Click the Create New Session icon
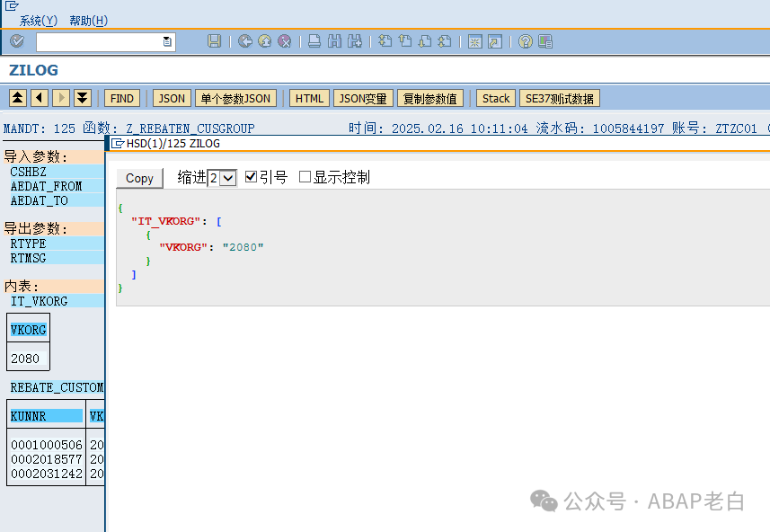This screenshot has width=770, height=532. [475, 41]
